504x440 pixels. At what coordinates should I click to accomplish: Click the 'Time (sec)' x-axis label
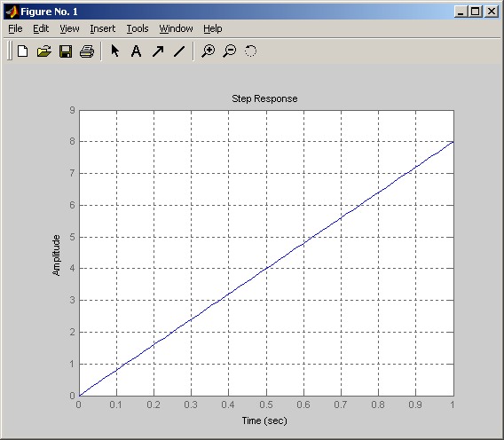(264, 420)
